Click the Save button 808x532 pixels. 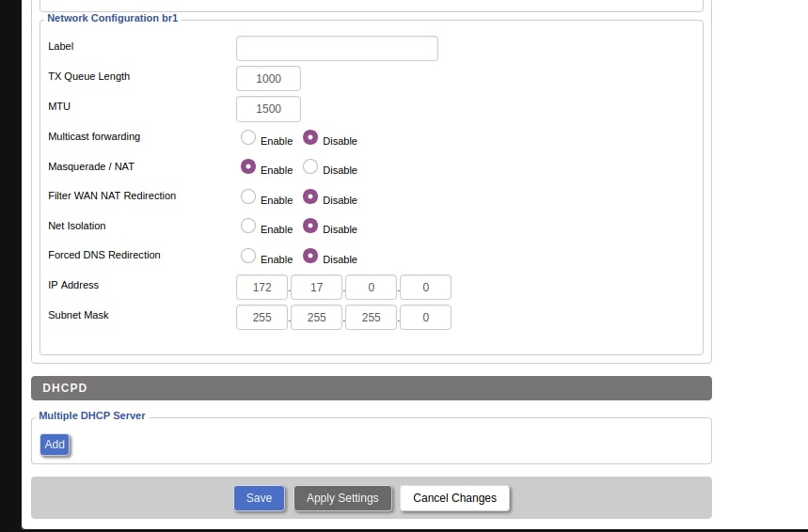[260, 498]
